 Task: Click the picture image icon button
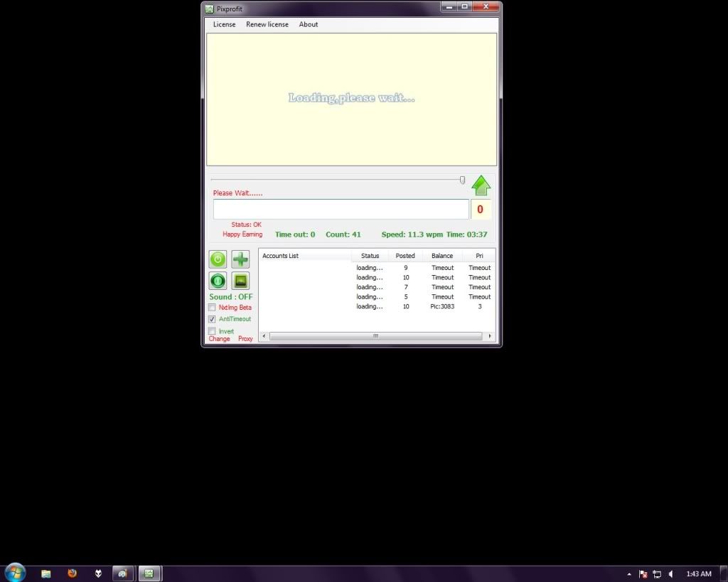coord(240,281)
